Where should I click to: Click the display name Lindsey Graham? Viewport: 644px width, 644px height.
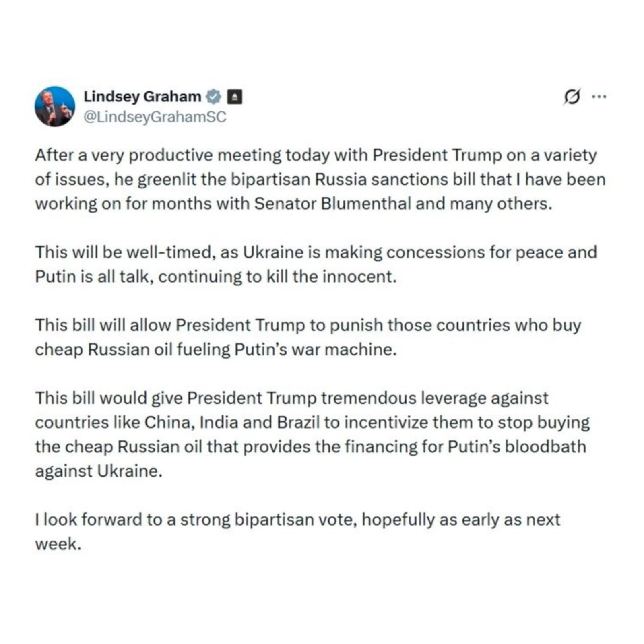point(142,97)
